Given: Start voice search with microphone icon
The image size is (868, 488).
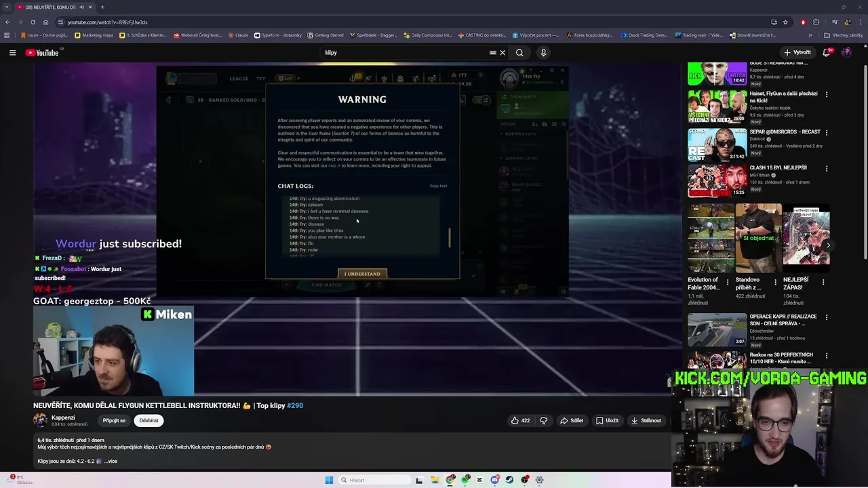Looking at the screenshot, I should 543,53.
